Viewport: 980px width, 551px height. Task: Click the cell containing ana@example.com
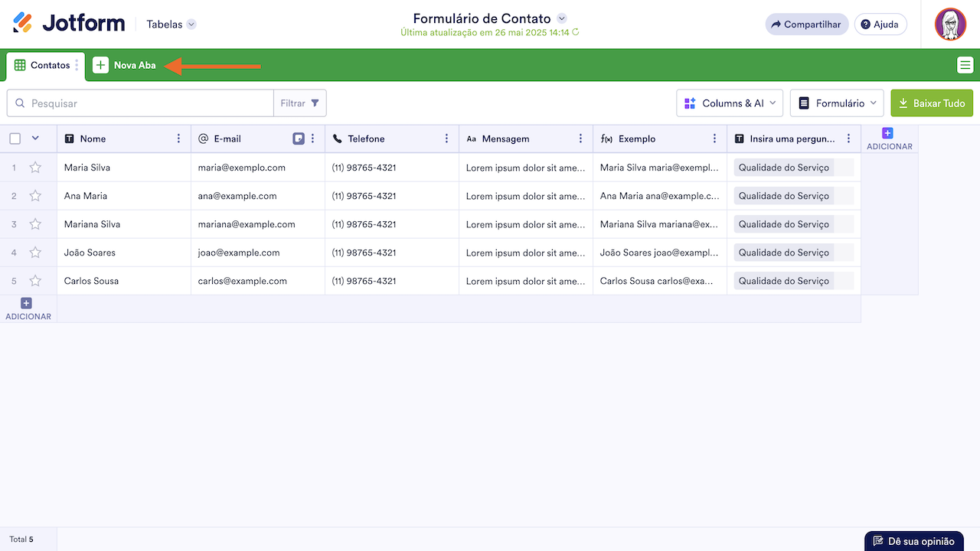coord(258,196)
